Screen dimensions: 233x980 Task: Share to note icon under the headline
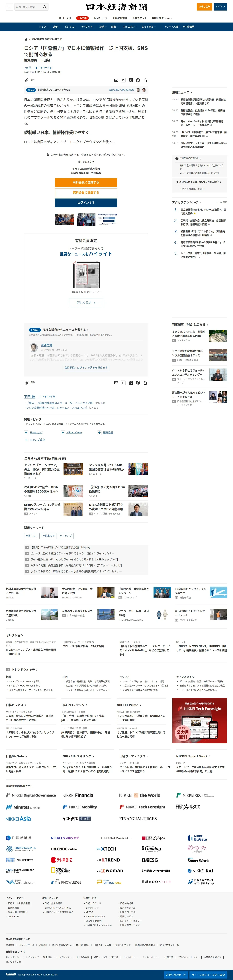(x=123, y=80)
